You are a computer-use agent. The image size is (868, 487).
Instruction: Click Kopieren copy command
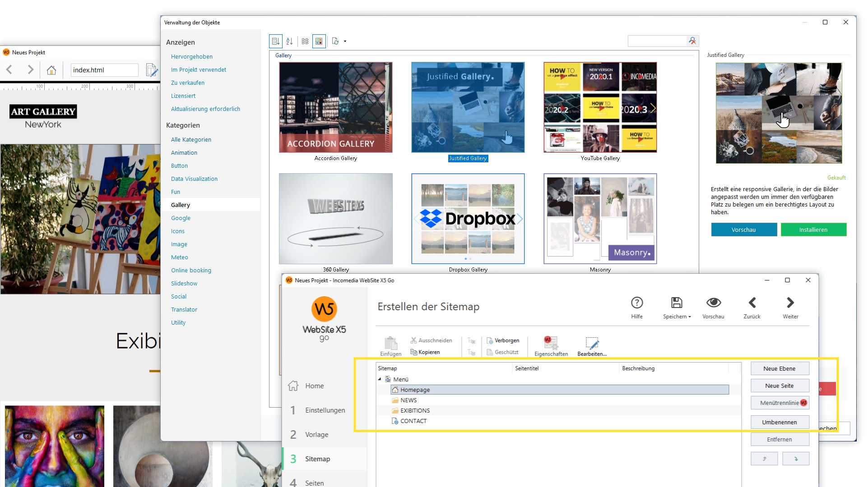425,352
